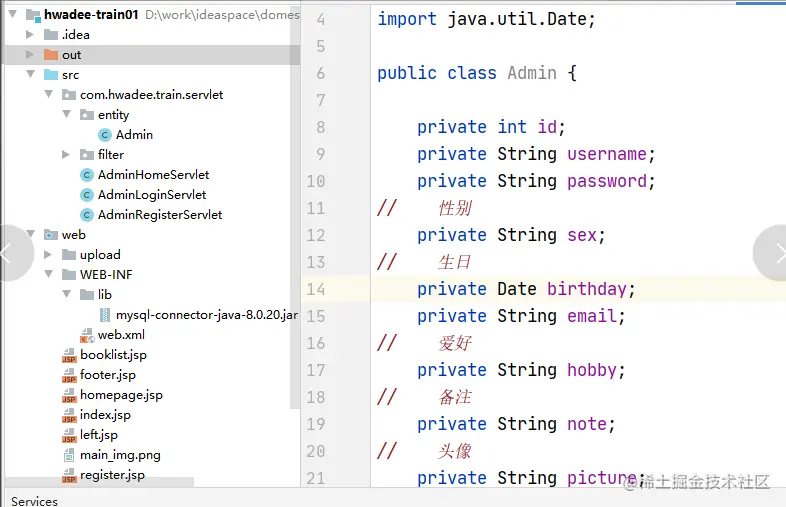Click the mysql-connector jar archive icon

[x=105, y=315]
